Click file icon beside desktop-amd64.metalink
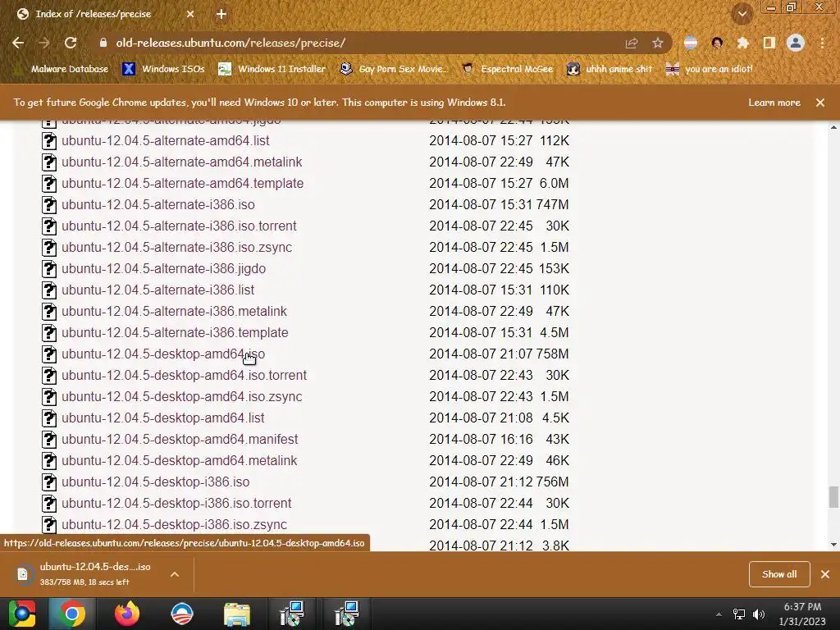 (49, 461)
